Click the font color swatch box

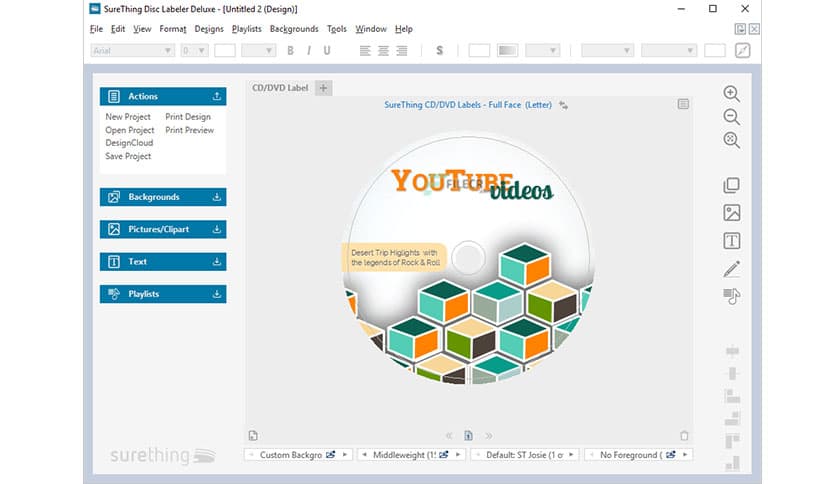pyautogui.click(x=224, y=51)
